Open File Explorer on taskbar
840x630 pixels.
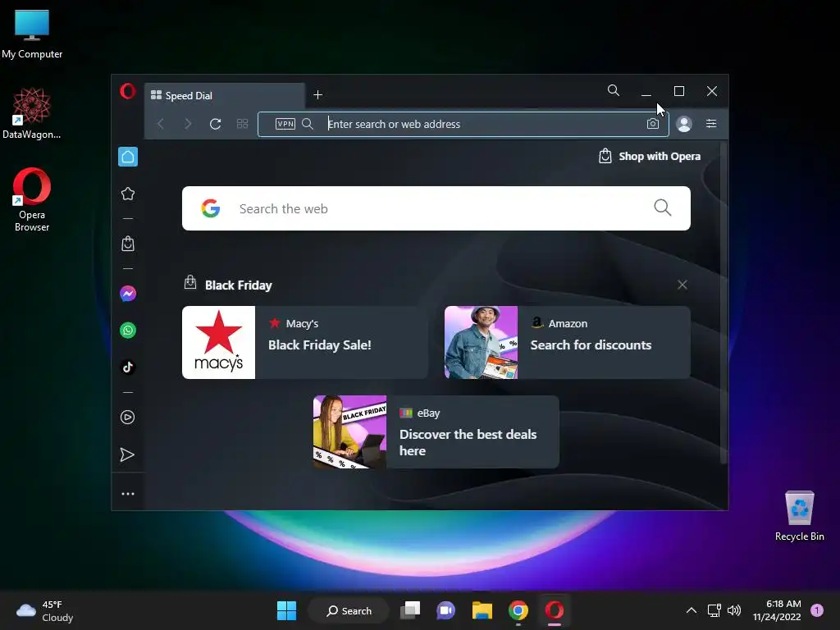click(x=482, y=610)
